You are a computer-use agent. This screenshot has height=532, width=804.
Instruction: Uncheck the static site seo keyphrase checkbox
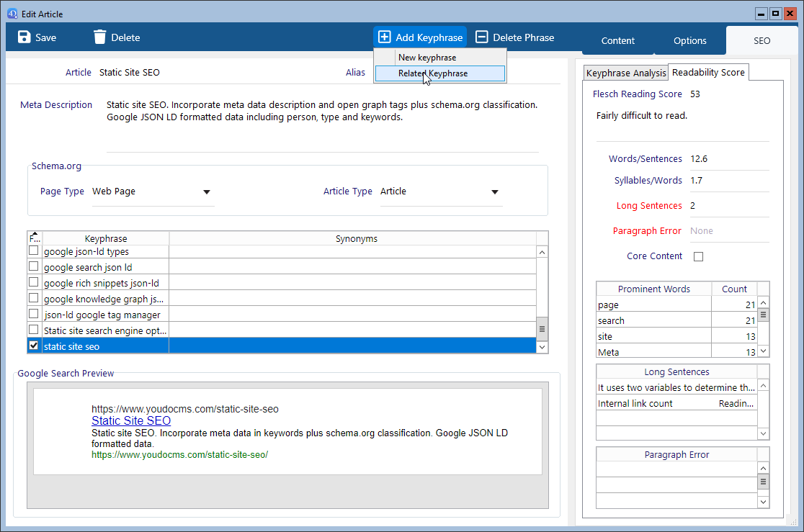(x=34, y=346)
